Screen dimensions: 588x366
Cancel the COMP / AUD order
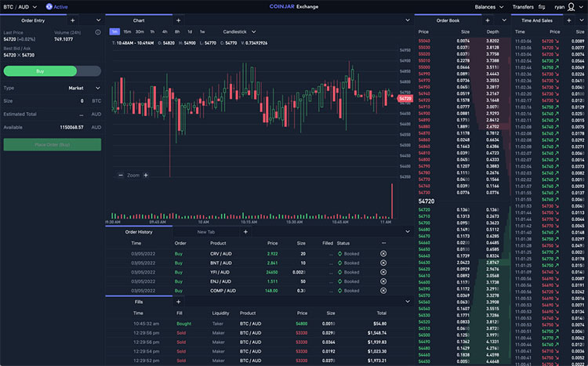pos(383,289)
